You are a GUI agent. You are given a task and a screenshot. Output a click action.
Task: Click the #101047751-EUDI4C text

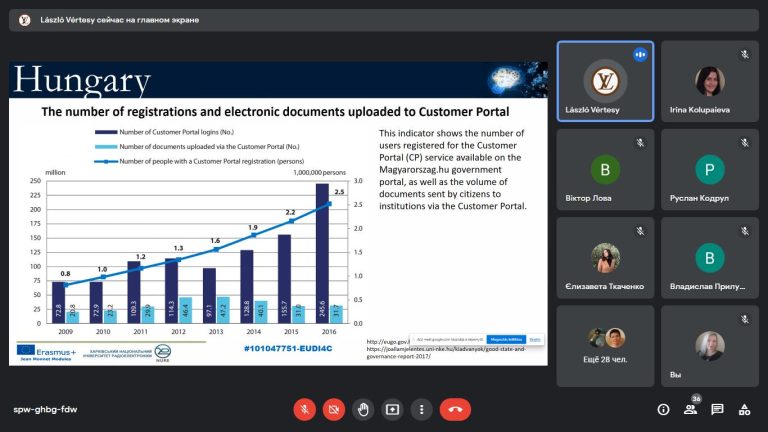(x=288, y=349)
